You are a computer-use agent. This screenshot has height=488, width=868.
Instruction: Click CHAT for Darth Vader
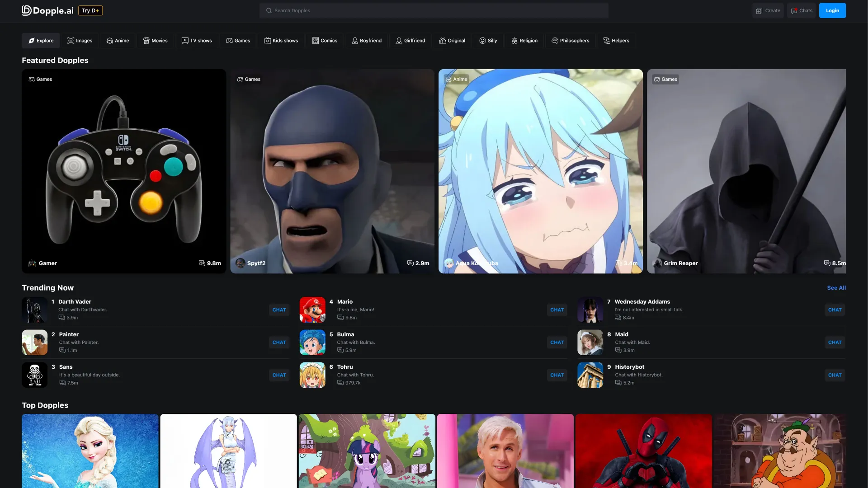pyautogui.click(x=279, y=310)
